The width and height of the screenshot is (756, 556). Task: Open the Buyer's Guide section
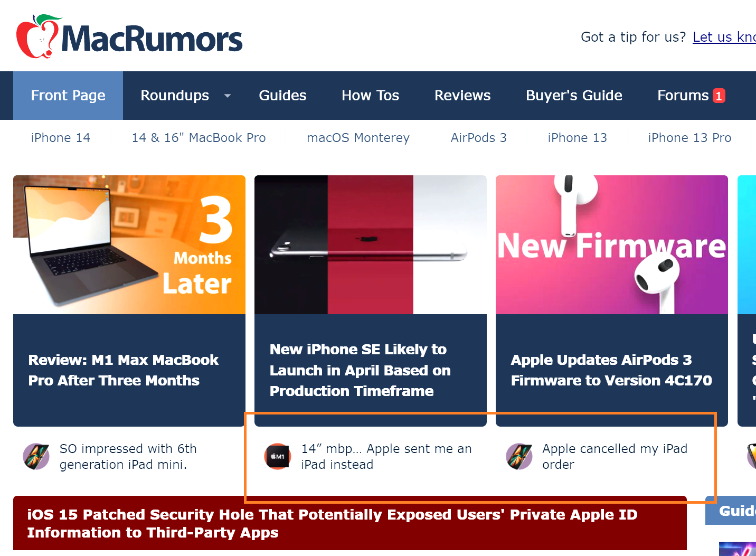click(574, 96)
